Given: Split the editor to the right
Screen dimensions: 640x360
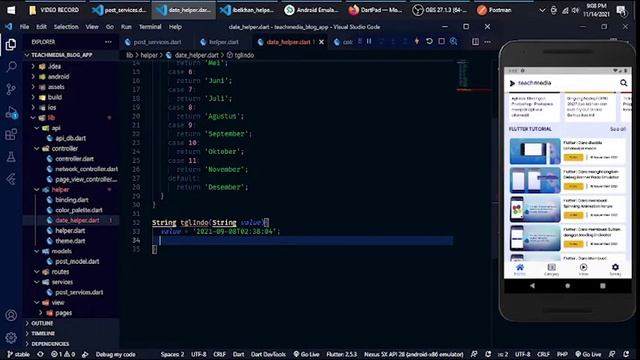Looking at the screenshot, I should pyautogui.click(x=476, y=42).
